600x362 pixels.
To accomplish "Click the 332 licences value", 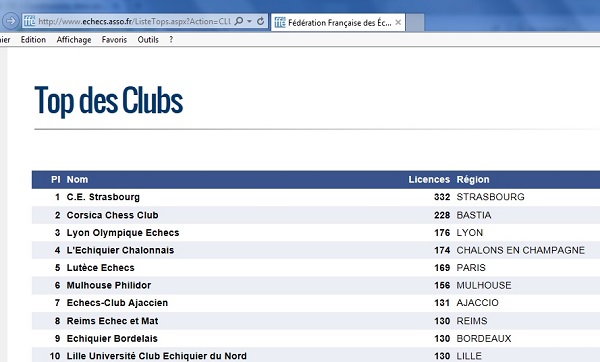I will pos(442,197).
